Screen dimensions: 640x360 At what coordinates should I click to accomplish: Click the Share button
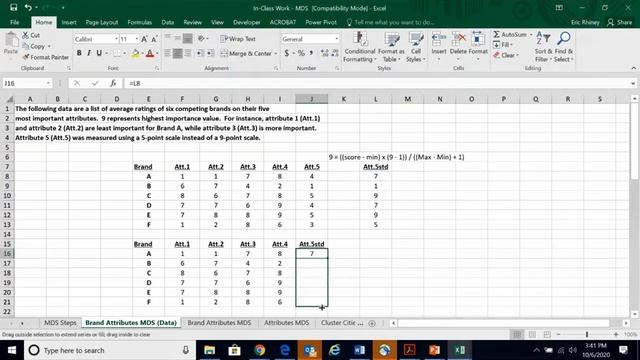(x=620, y=22)
